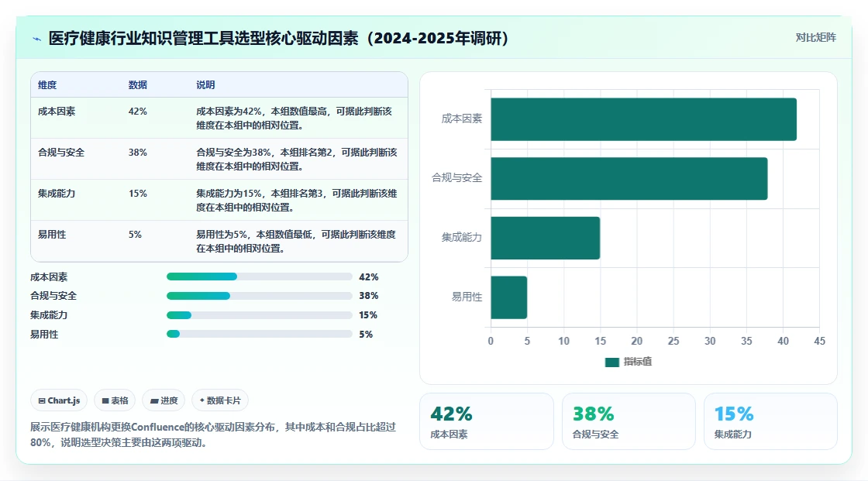Click the 合规与安全 progress bar
The height and width of the screenshot is (481, 868).
point(259,296)
